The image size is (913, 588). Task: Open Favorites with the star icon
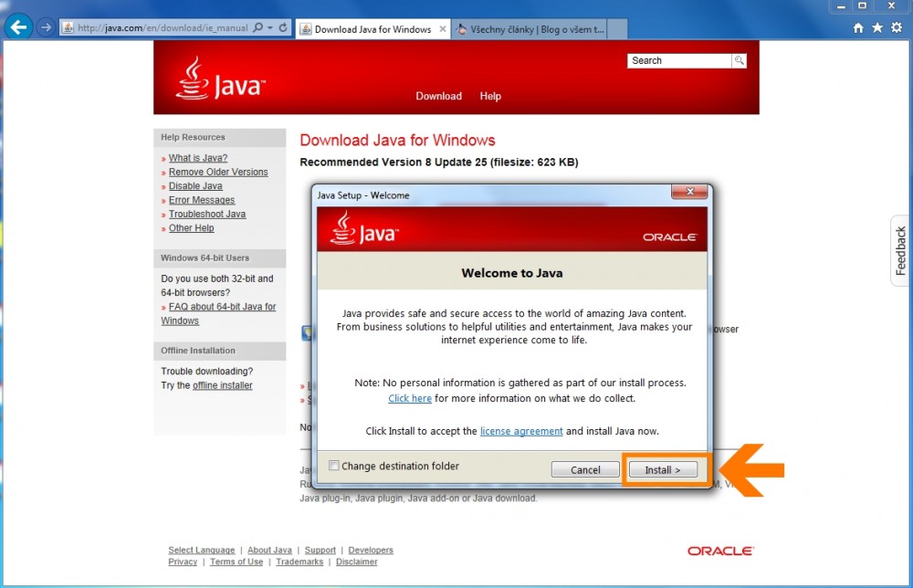[877, 28]
